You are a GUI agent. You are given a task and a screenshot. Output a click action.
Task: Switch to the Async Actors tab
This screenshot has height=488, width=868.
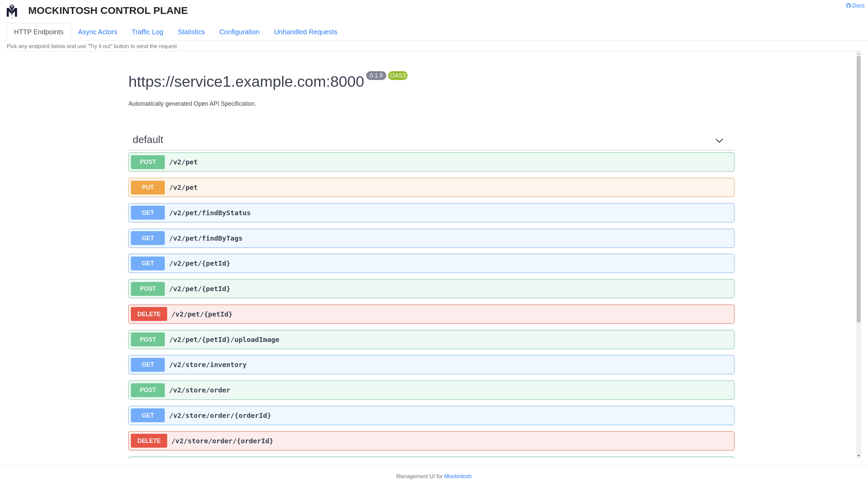tap(97, 32)
